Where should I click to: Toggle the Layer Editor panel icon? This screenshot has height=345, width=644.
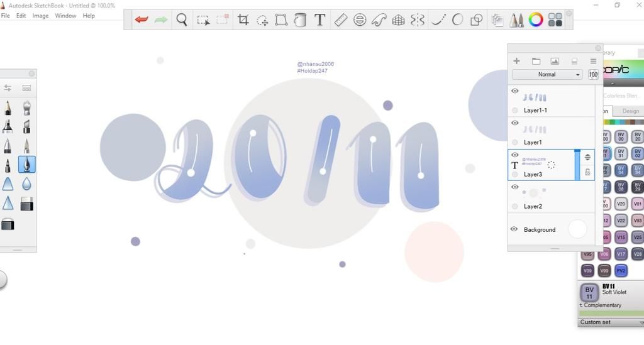tap(497, 20)
